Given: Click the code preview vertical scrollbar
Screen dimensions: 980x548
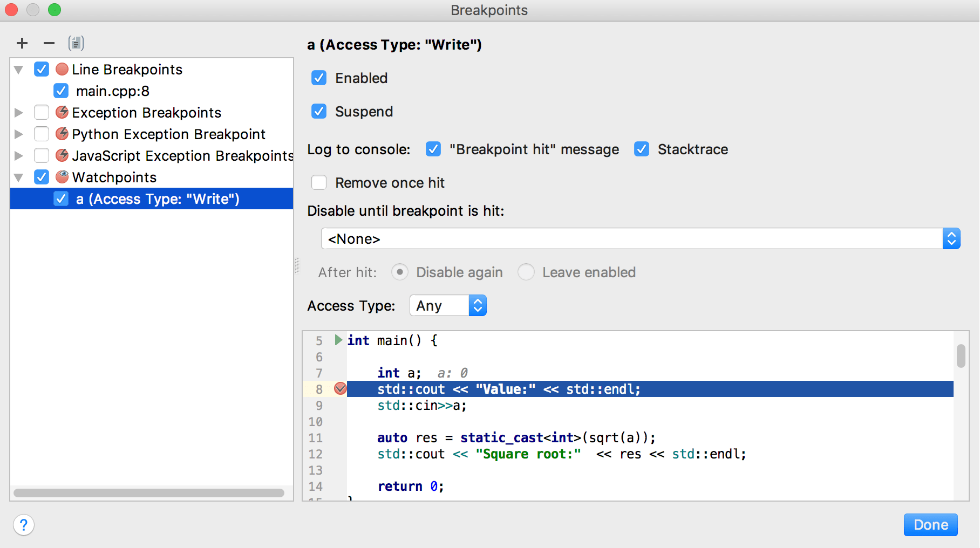Looking at the screenshot, I should (961, 356).
